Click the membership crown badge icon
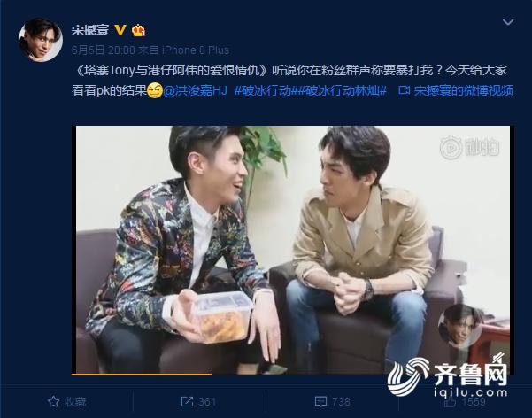The width and height of the screenshot is (532, 418). pos(139,31)
